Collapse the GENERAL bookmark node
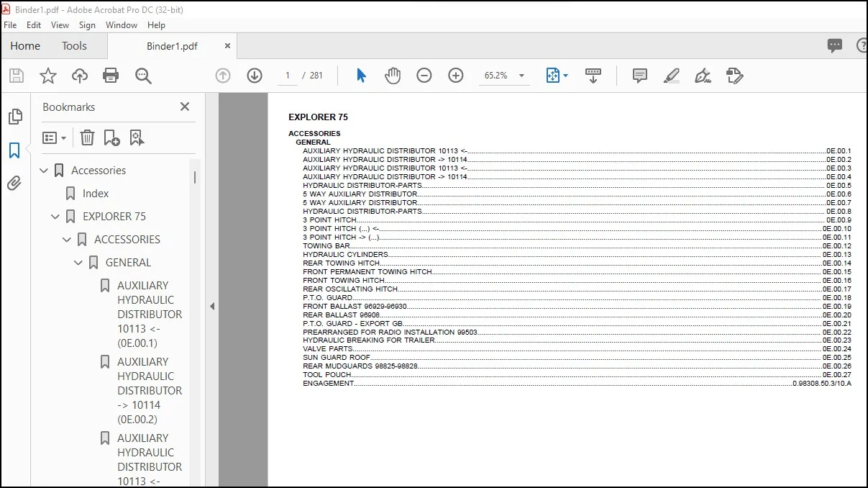Screen dimensions: 868x488 click(78, 263)
